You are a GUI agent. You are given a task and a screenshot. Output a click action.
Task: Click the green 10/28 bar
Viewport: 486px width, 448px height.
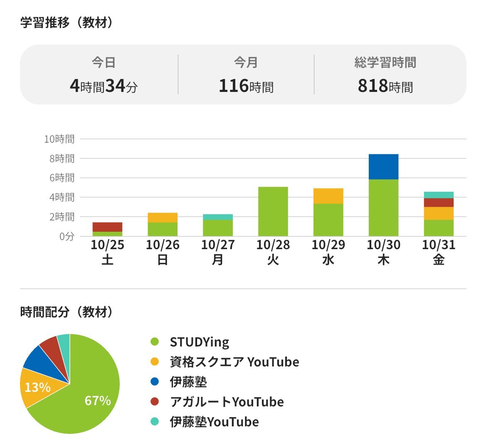click(x=273, y=211)
